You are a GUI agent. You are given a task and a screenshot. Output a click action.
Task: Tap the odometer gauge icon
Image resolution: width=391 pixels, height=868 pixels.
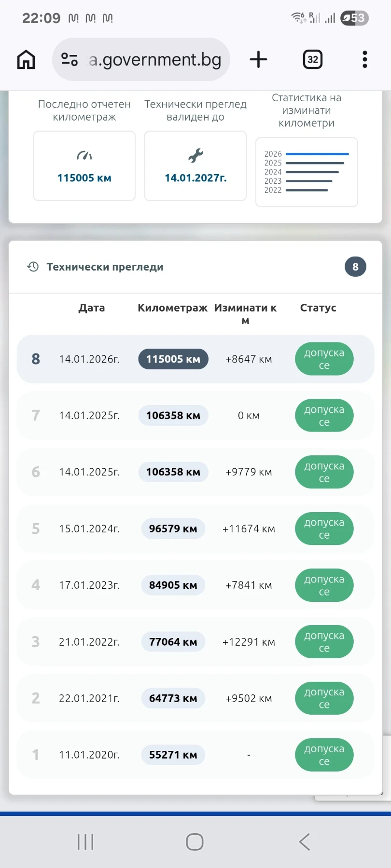point(84,156)
